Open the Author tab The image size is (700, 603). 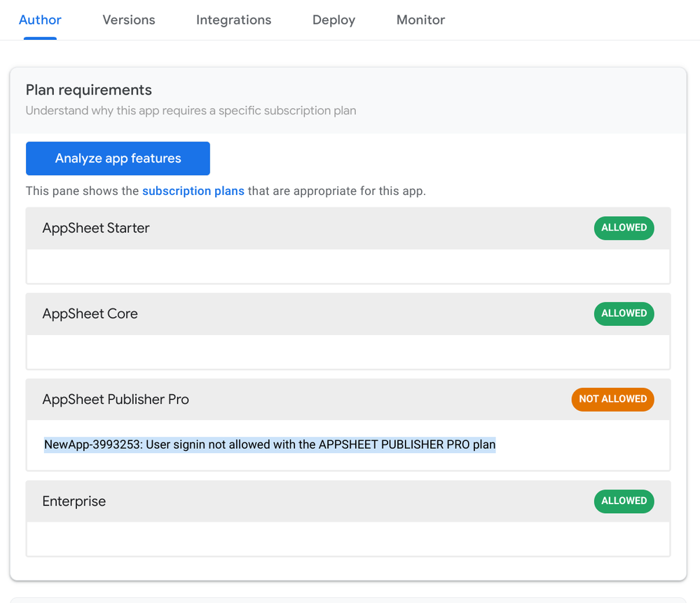(x=40, y=20)
